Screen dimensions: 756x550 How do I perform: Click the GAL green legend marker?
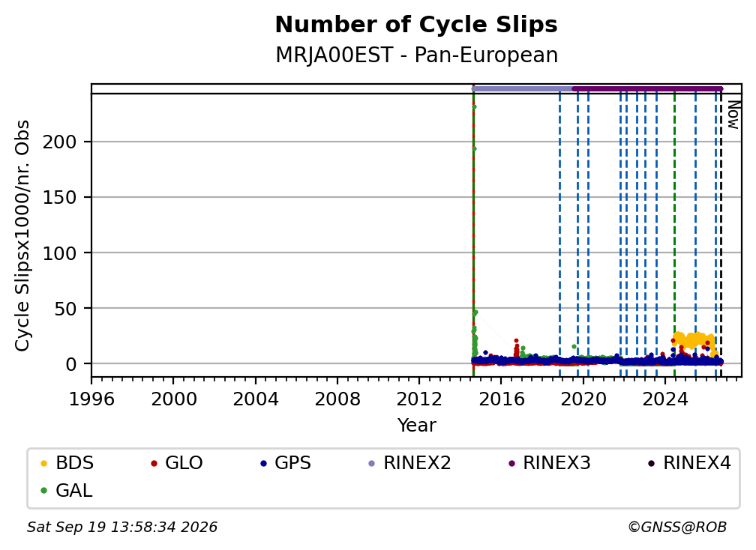pos(43,491)
